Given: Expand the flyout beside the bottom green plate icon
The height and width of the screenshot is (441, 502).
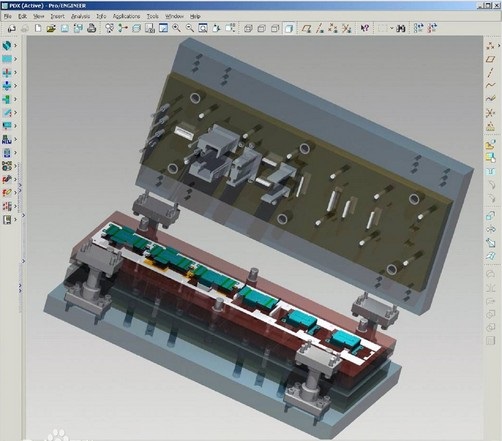Looking at the screenshot, I should [15, 220].
